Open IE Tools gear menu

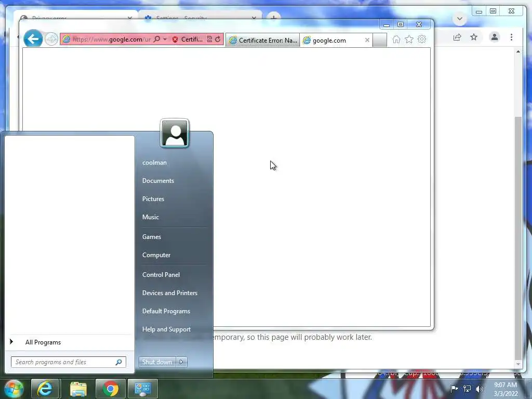point(422,39)
